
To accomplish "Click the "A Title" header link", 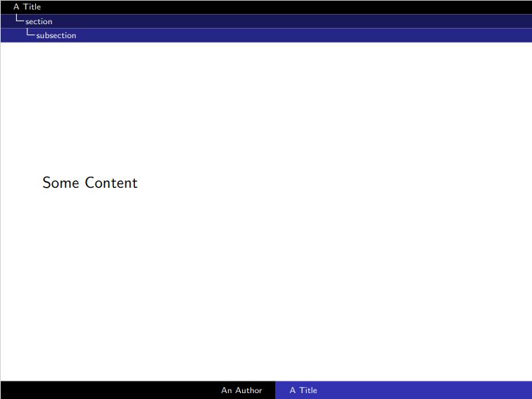I will [27, 7].
